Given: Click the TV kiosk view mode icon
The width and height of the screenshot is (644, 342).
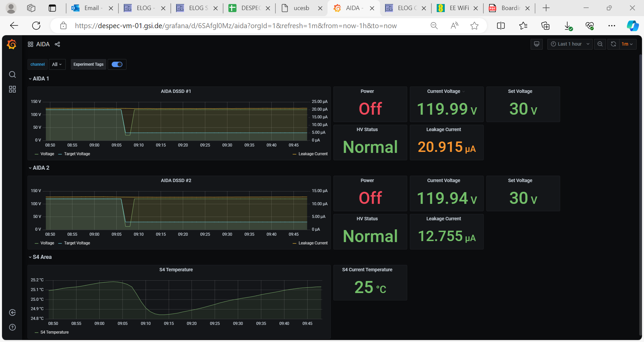Looking at the screenshot, I should tap(536, 44).
